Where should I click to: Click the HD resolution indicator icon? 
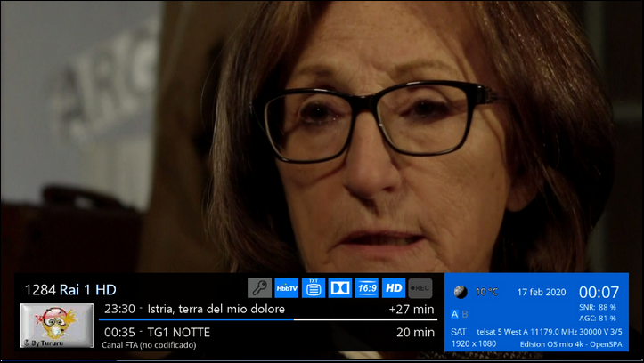pyautogui.click(x=394, y=288)
